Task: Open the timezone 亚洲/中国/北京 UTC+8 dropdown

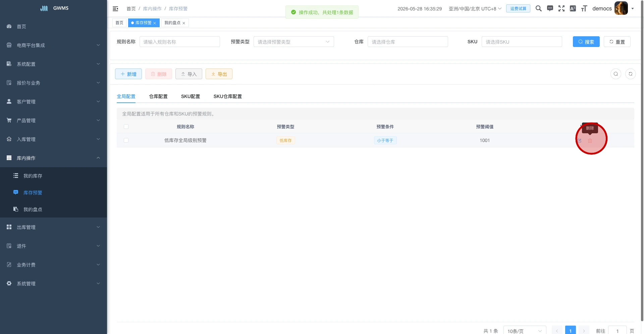Action: pos(475,9)
